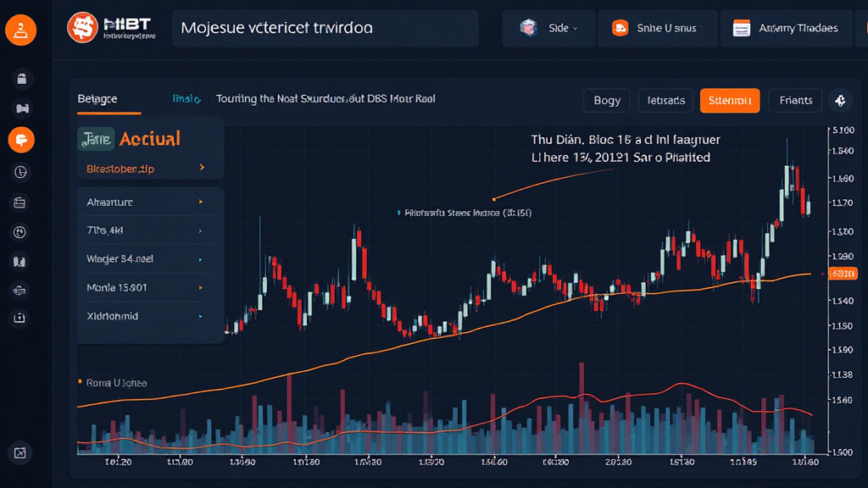Activate the orange Sttemon button
The width and height of the screenshot is (868, 488).
pyautogui.click(x=730, y=101)
